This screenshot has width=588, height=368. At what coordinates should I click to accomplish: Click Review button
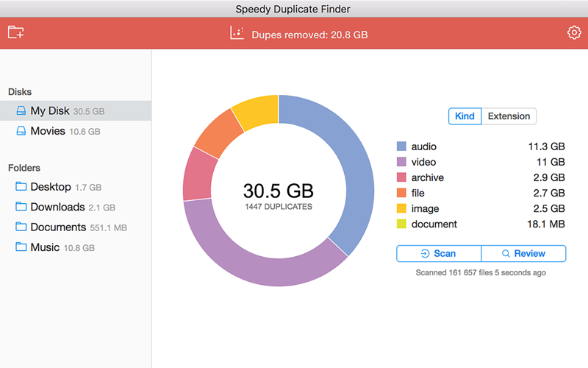coord(523,253)
